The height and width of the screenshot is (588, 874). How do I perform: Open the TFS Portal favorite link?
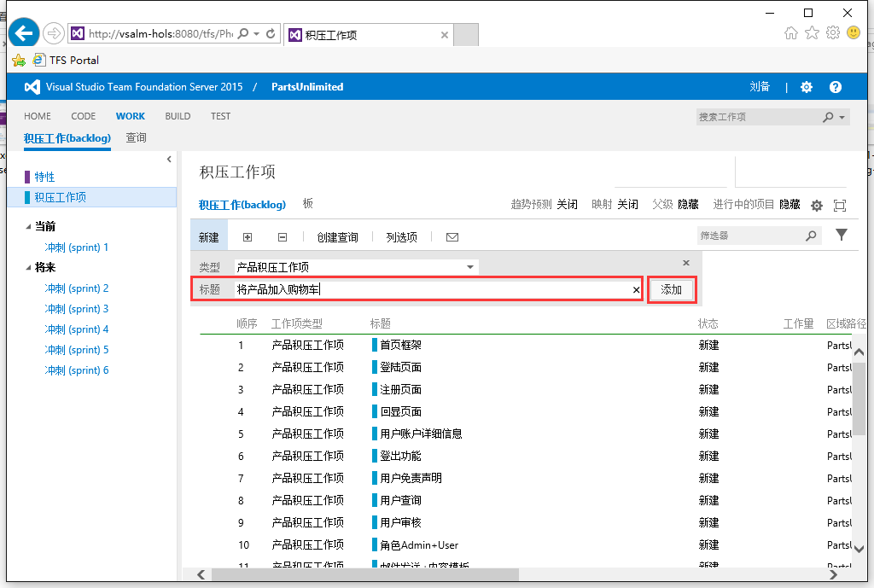tap(67, 61)
